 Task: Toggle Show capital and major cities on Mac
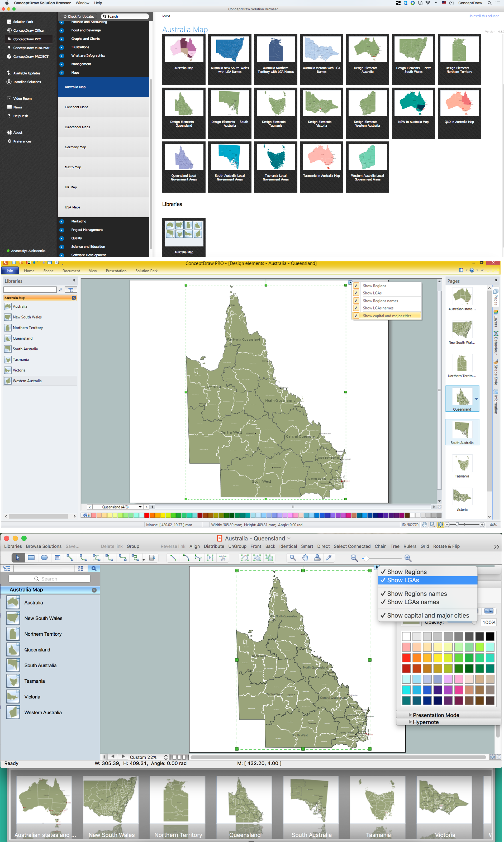pos(427,615)
